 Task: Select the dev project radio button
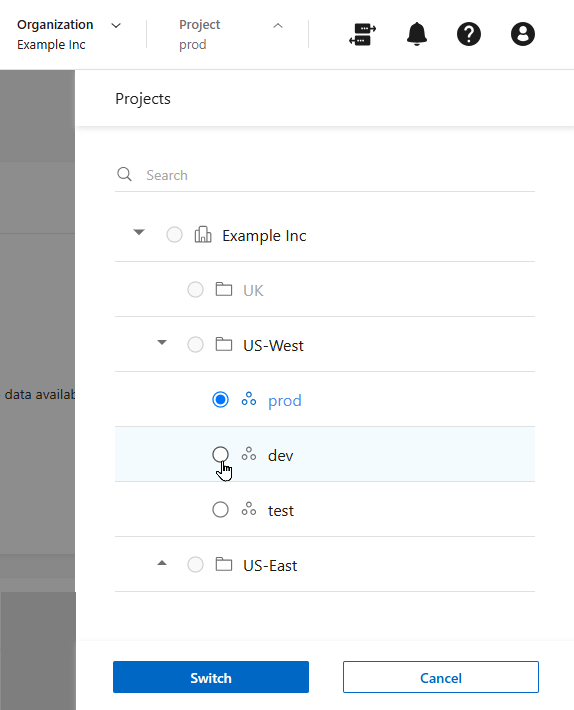pos(220,454)
